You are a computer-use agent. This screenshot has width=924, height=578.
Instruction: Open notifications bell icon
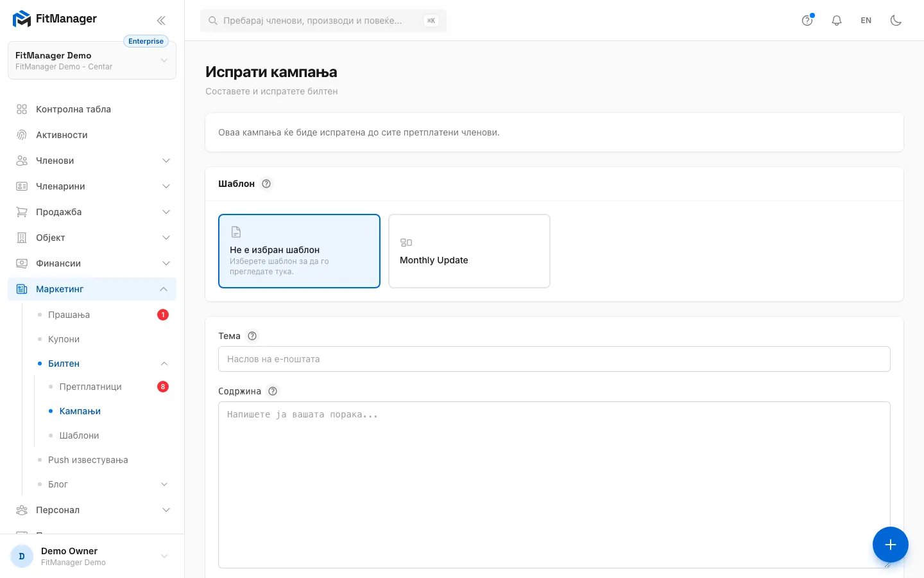[x=837, y=21]
